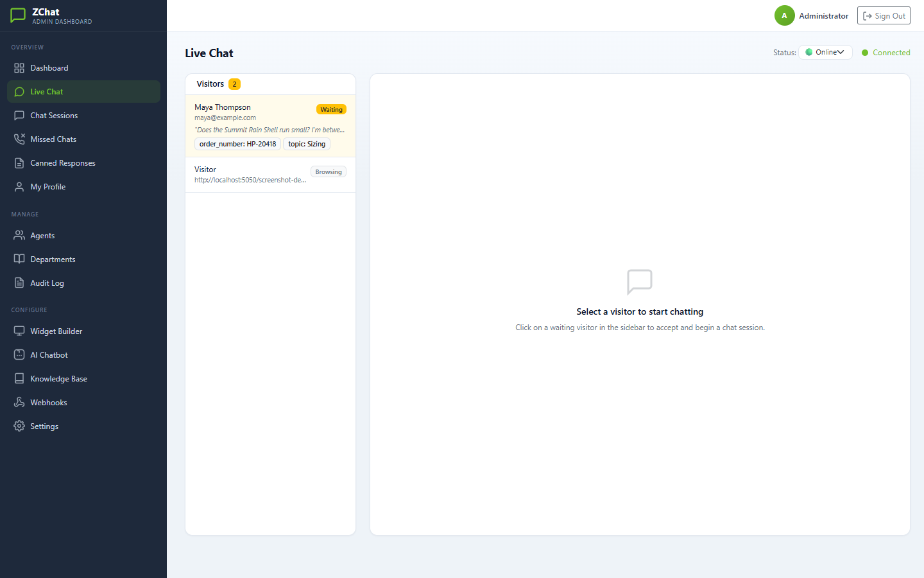Click the topic: Sizing tag

pos(307,144)
